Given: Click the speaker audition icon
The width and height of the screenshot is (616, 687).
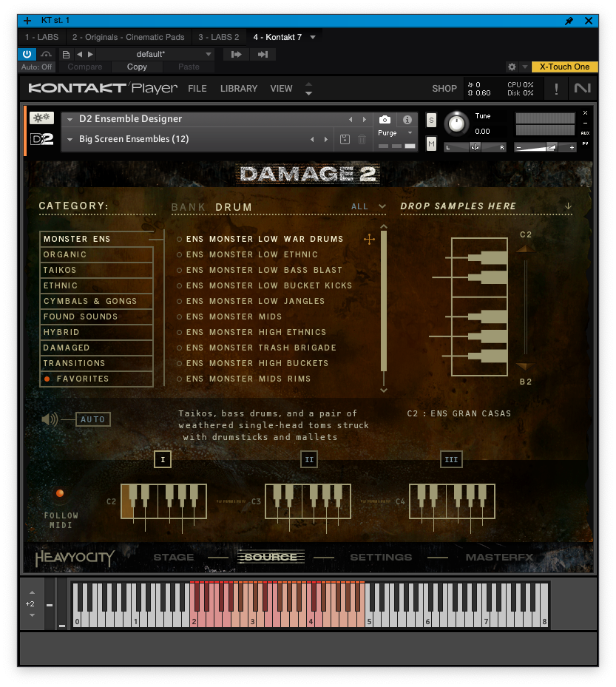Looking at the screenshot, I should (x=50, y=419).
